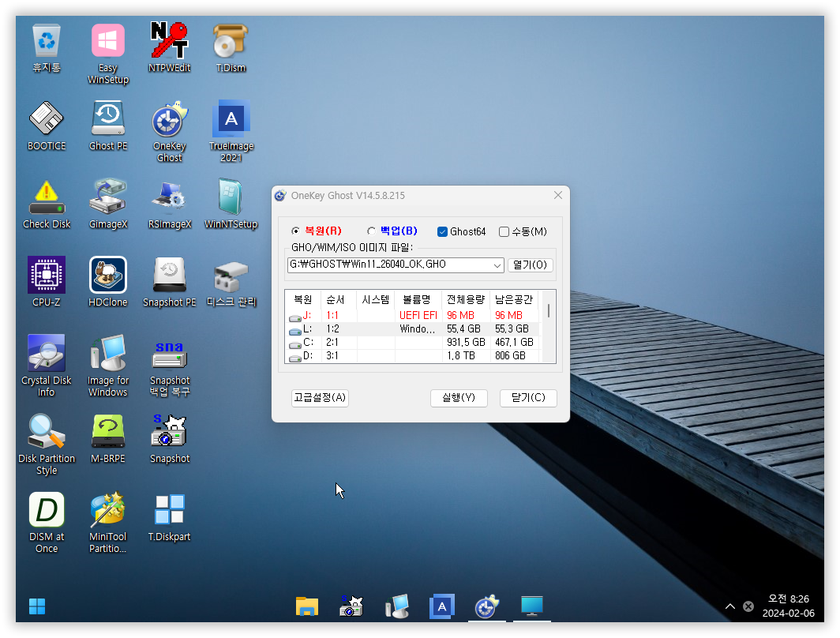Sort by the 전체용량 column header
The width and height of the screenshot is (840, 638).
pos(466,299)
